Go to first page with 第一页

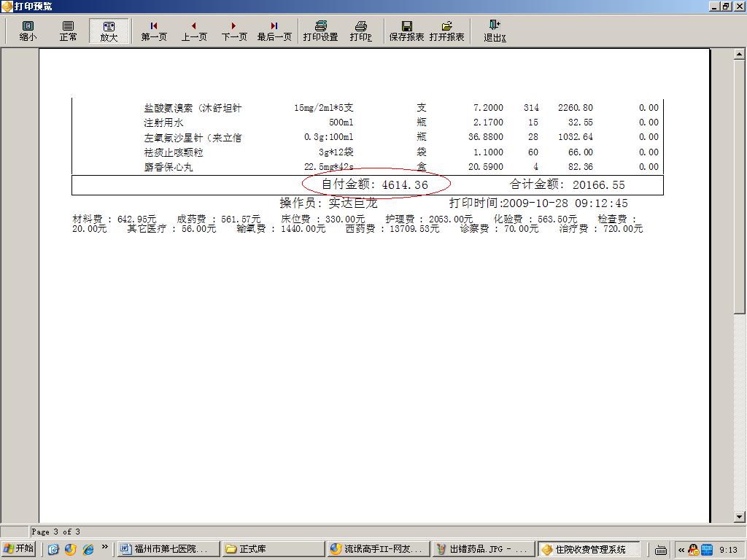point(154,31)
